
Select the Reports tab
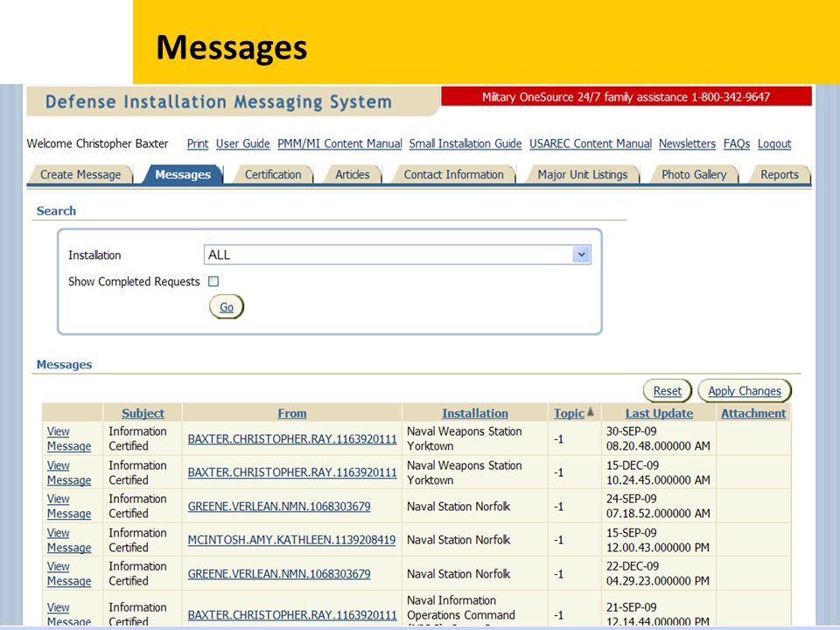click(780, 175)
